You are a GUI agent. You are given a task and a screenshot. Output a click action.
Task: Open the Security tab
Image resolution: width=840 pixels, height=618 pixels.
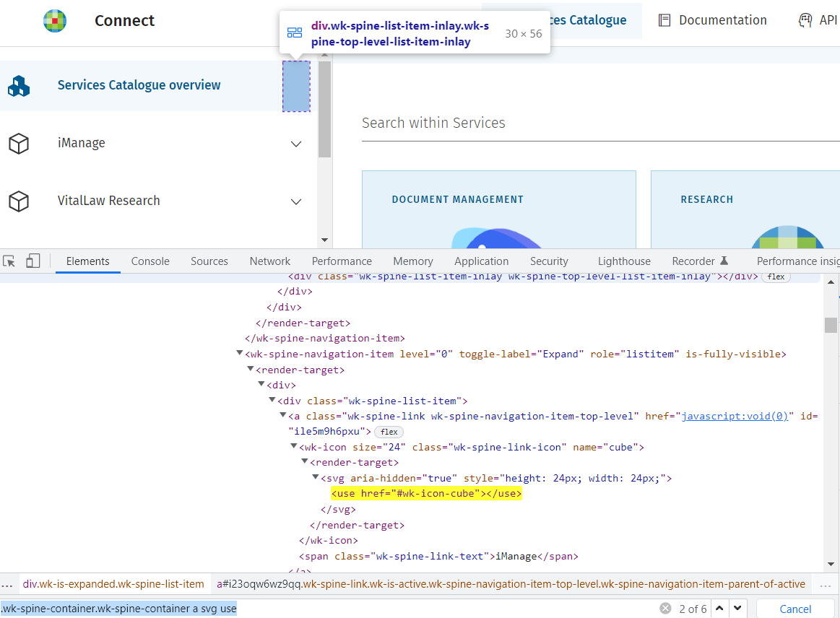pos(549,261)
